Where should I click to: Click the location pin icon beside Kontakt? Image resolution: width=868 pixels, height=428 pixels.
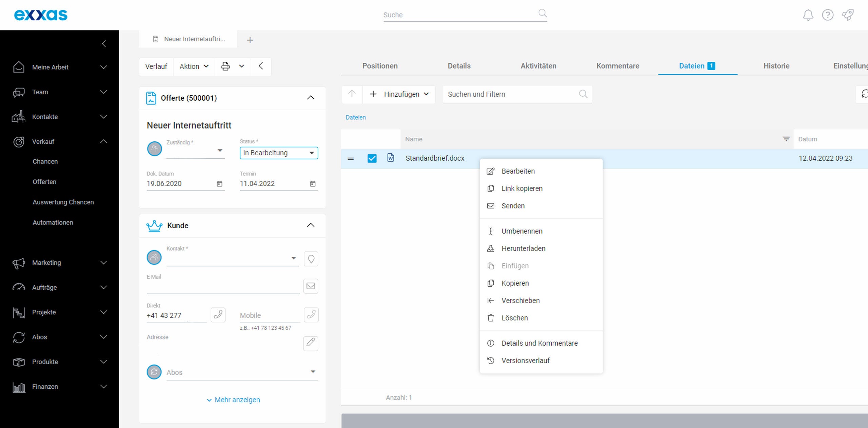[311, 259]
